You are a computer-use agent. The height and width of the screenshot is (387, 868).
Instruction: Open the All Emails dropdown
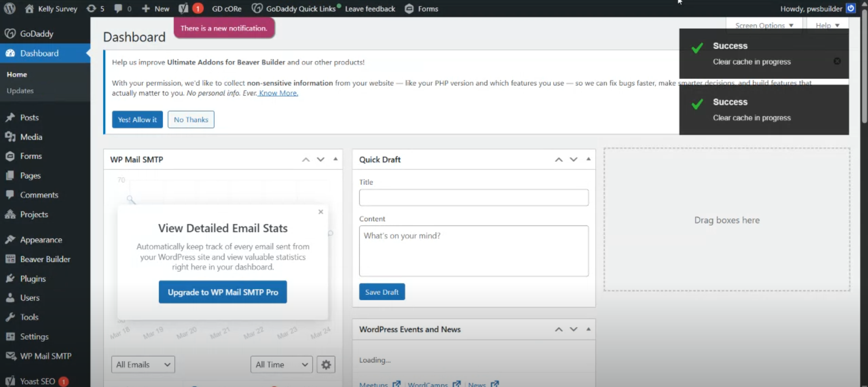143,364
